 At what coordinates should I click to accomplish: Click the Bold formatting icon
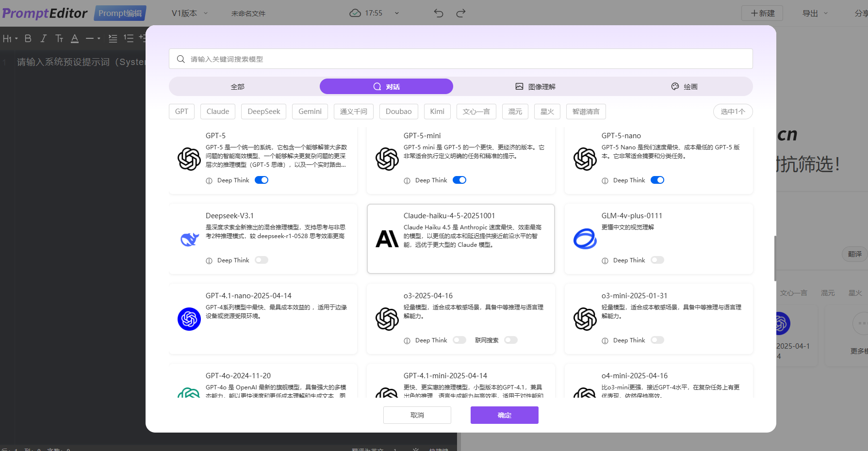[28, 38]
